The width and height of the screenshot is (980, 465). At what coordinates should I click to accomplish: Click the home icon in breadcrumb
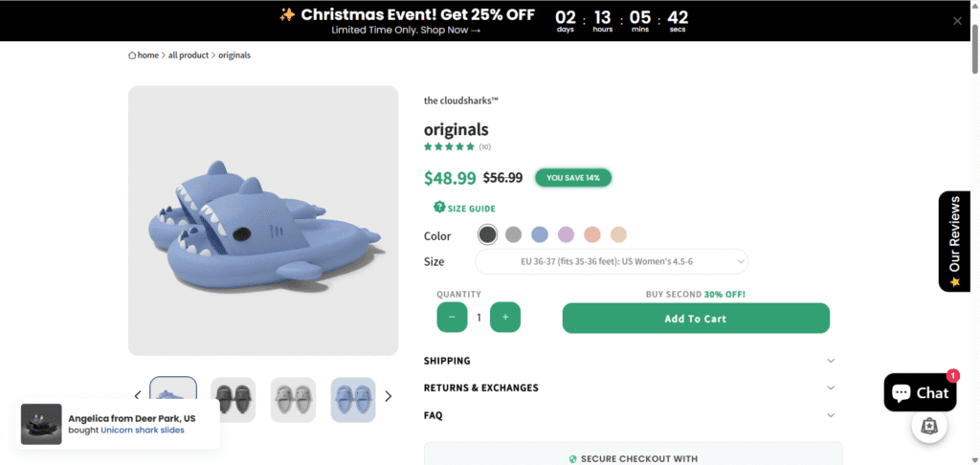132,55
